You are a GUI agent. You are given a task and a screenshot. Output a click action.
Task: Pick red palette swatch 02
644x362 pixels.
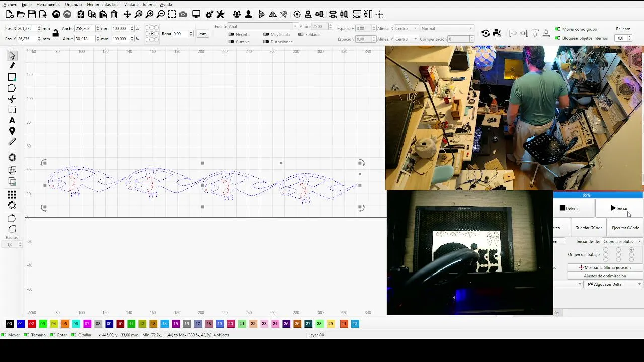(31, 324)
